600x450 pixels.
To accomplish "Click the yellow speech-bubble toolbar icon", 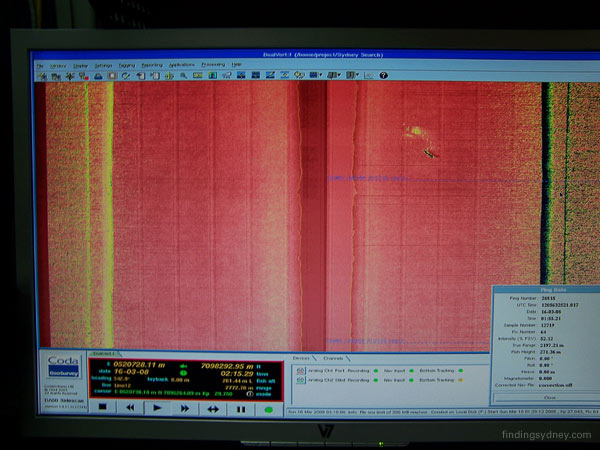I will point(299,75).
